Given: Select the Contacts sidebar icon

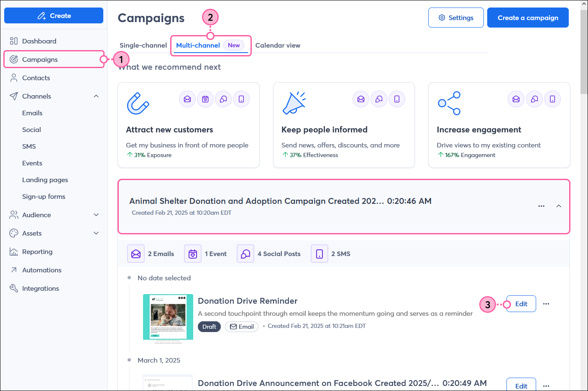Looking at the screenshot, I should point(13,78).
